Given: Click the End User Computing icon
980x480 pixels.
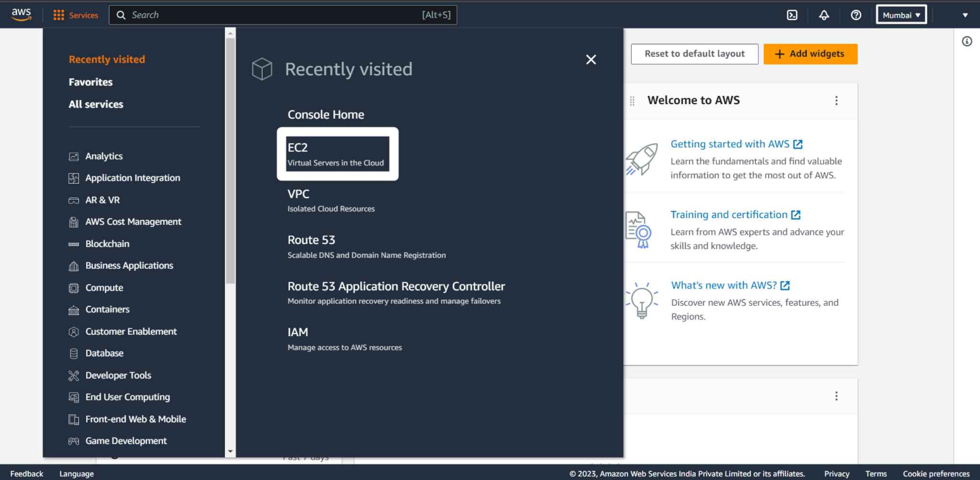Looking at the screenshot, I should 74,397.
